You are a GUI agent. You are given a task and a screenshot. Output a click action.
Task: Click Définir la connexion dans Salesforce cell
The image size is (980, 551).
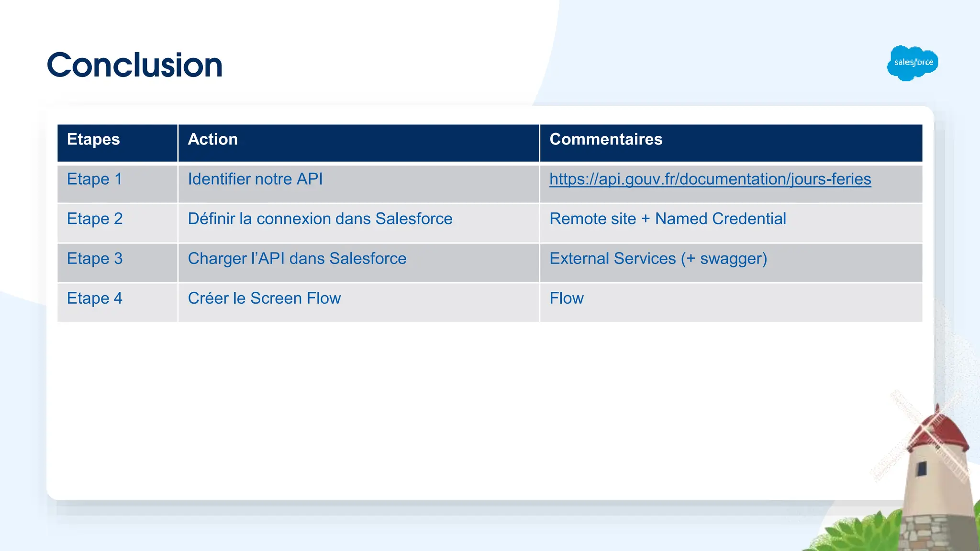click(x=358, y=223)
